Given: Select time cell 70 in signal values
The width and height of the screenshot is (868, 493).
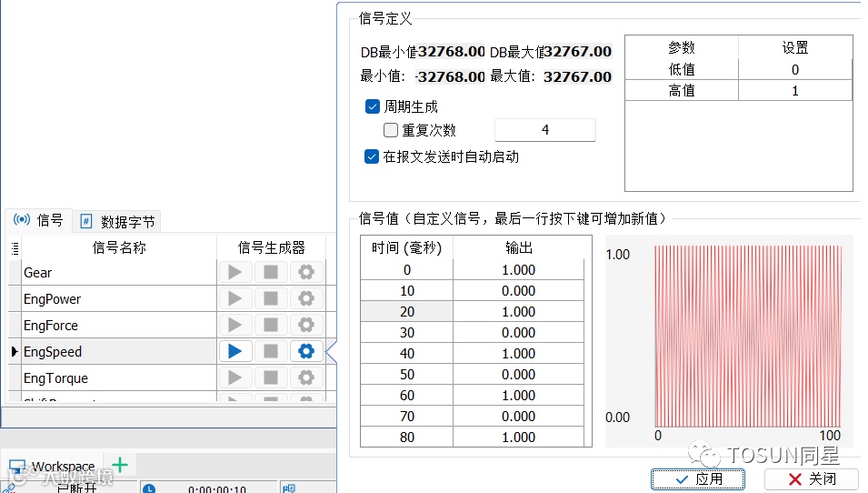Looking at the screenshot, I should point(407,416).
